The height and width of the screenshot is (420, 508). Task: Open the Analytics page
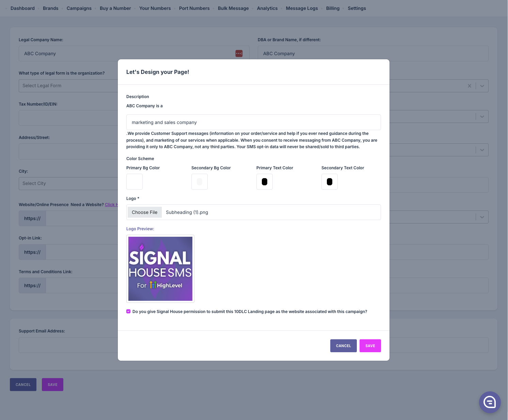click(x=267, y=8)
